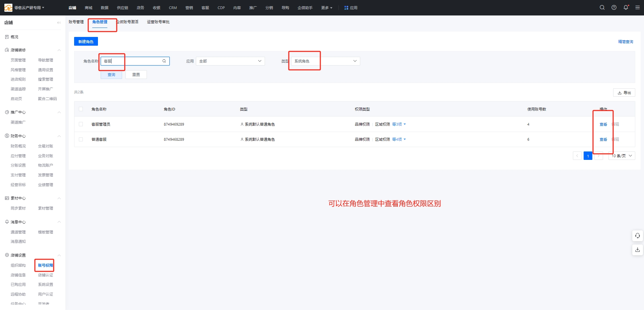Click the 店铺设置 gear icon
The width and height of the screenshot is (644, 310).
click(7, 255)
